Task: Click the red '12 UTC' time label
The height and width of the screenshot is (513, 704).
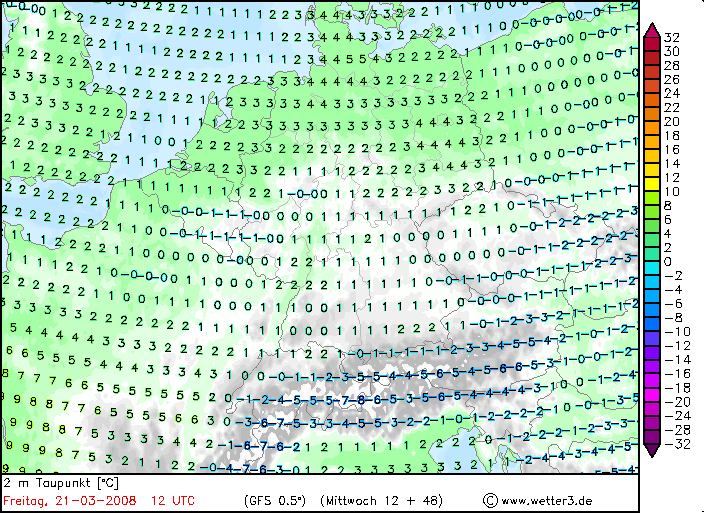Action: 173,500
